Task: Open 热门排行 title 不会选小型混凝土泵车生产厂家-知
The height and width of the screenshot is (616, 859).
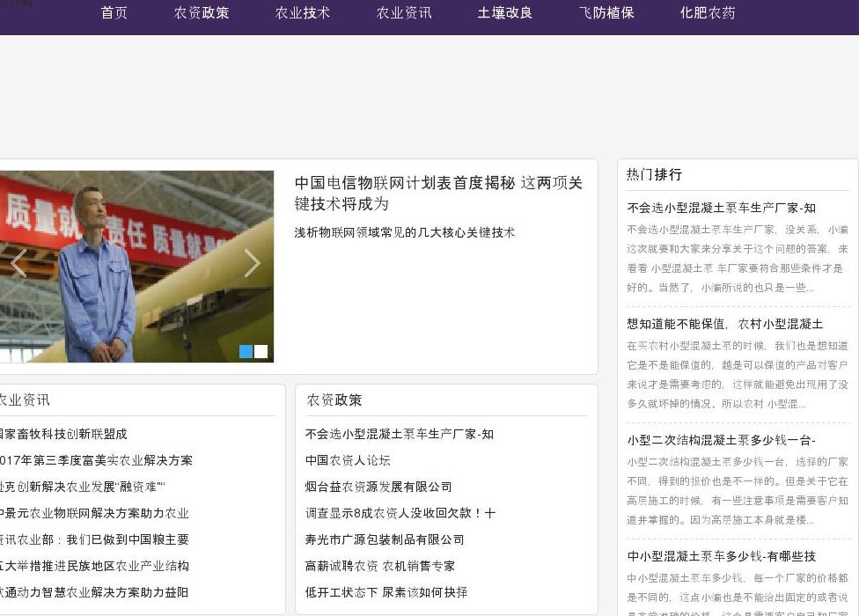Action: pos(721,208)
